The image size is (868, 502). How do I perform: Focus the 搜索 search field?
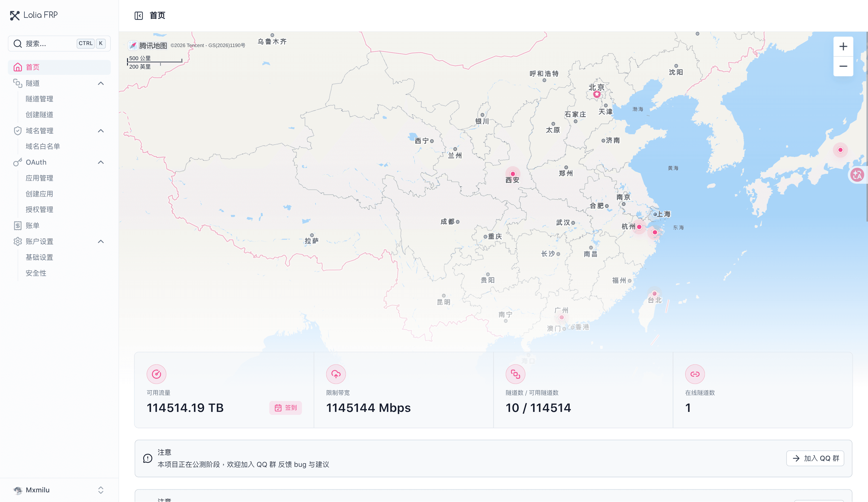point(59,43)
